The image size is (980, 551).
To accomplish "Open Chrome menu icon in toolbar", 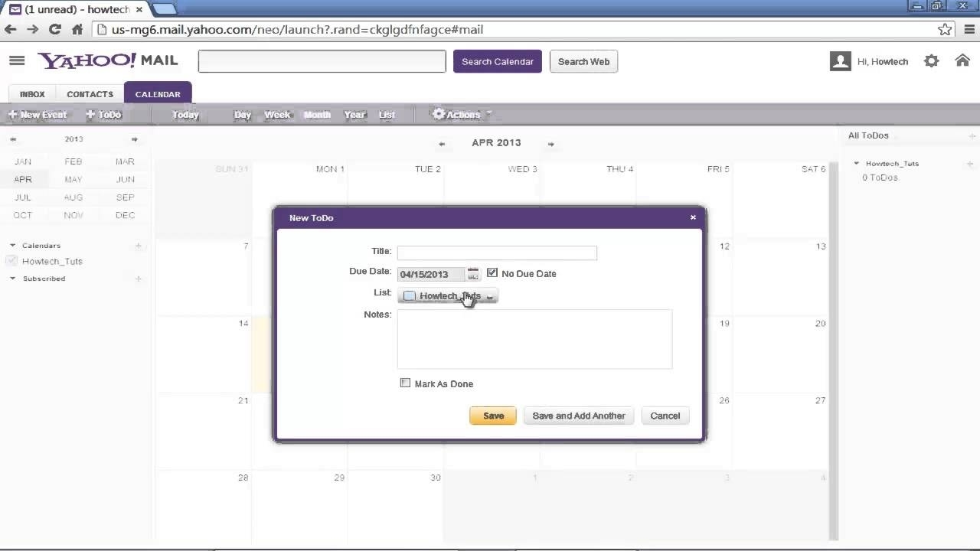I will coord(969,29).
